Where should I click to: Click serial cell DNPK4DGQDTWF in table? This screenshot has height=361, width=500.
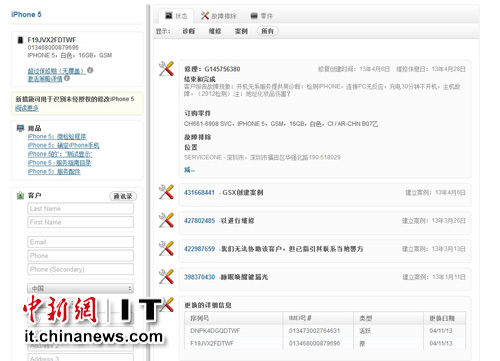pos(215,331)
